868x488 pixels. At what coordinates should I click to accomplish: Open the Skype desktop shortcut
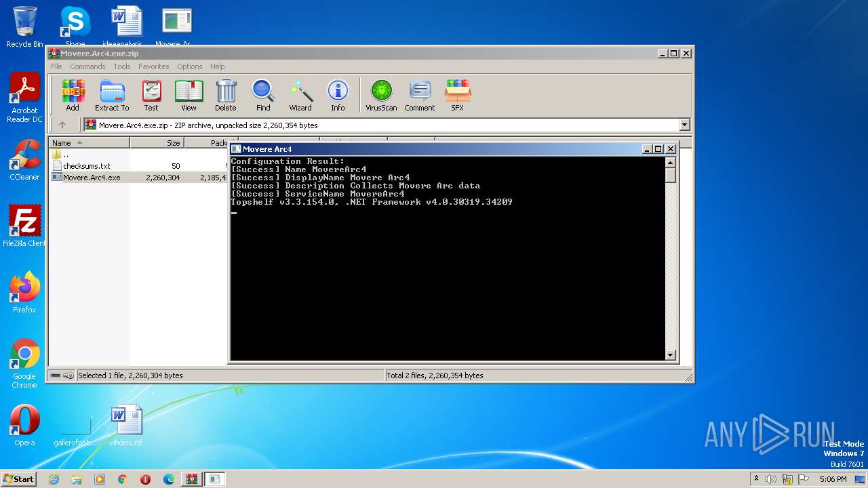pyautogui.click(x=75, y=26)
